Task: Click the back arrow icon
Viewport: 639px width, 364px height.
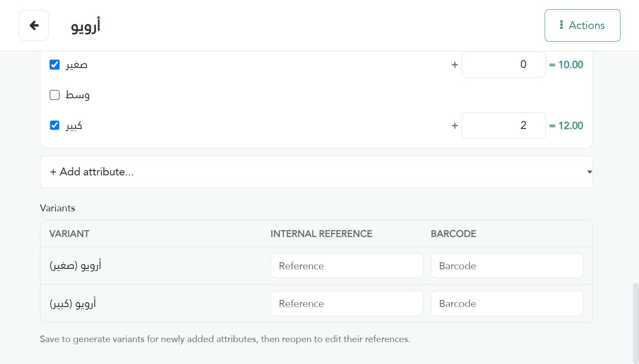Action: click(34, 25)
